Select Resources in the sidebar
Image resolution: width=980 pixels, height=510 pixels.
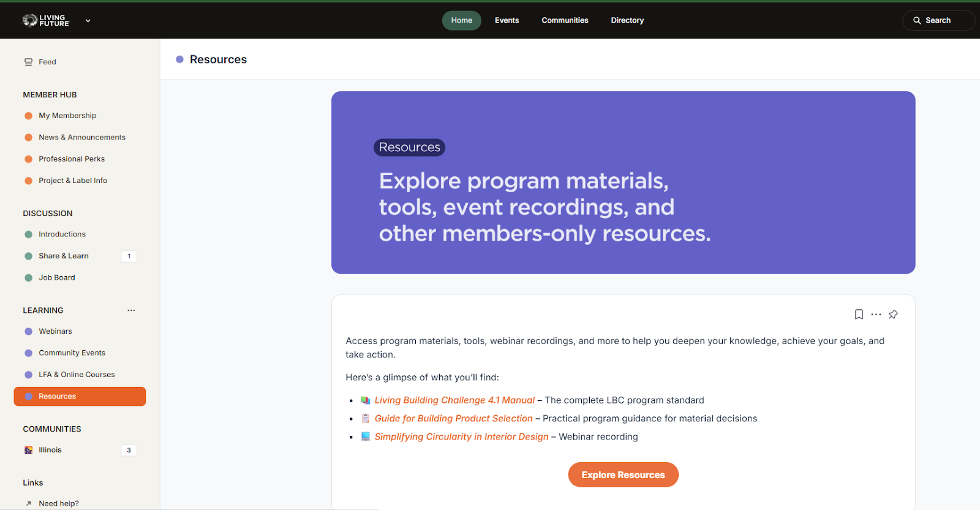tap(80, 396)
